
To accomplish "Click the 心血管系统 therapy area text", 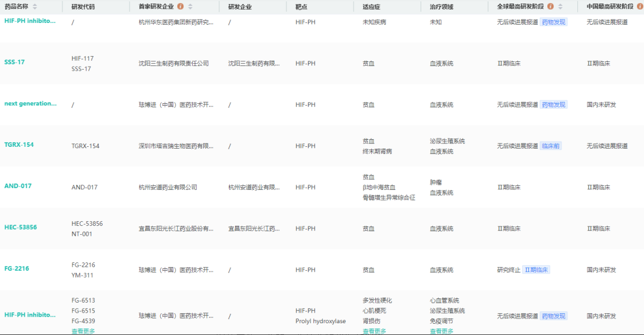I will (x=444, y=300).
